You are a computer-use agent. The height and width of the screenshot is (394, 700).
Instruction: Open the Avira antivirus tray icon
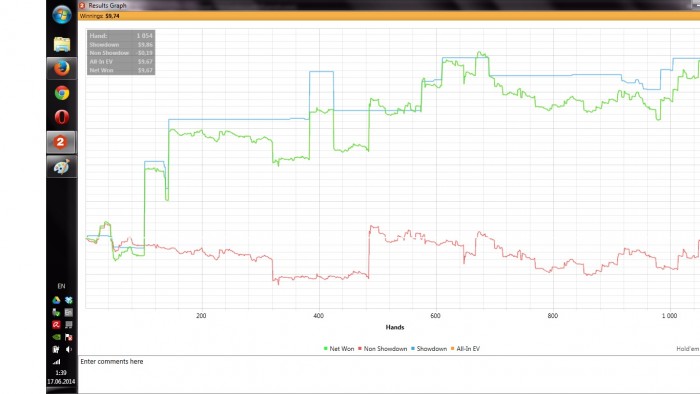56,325
